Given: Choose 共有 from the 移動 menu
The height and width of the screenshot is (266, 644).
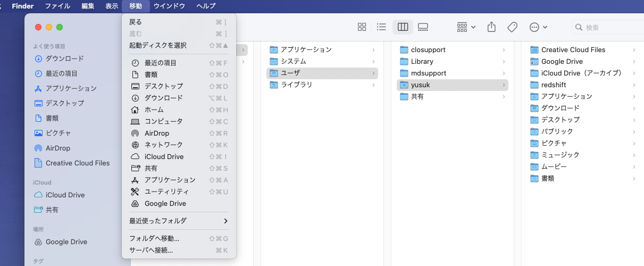Looking at the screenshot, I should coord(179,168).
